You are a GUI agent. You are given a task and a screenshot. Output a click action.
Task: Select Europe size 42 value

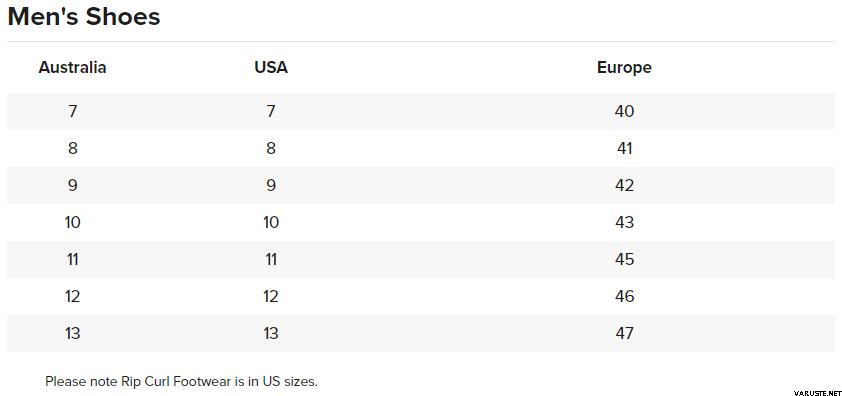tap(625, 185)
